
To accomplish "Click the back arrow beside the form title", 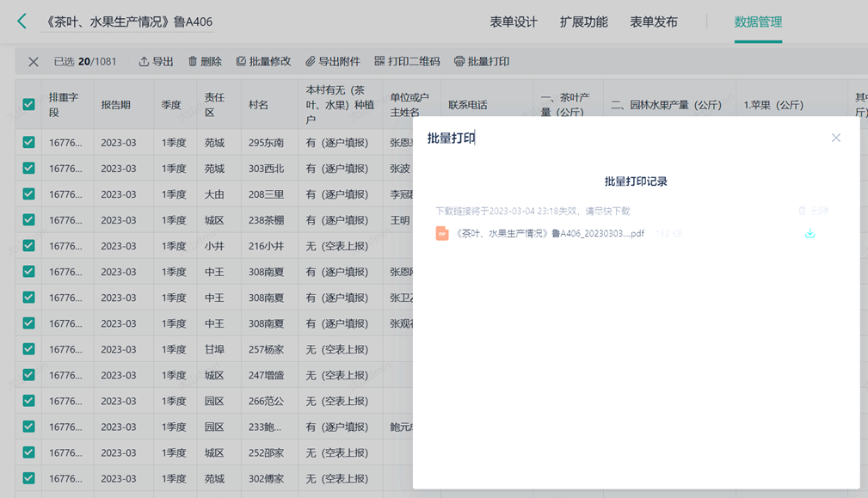I will 22,22.
